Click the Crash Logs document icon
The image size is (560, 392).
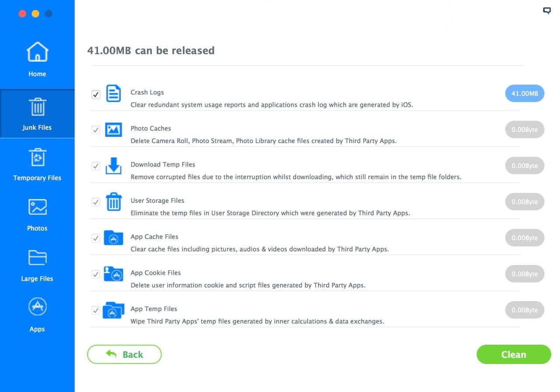click(x=114, y=93)
